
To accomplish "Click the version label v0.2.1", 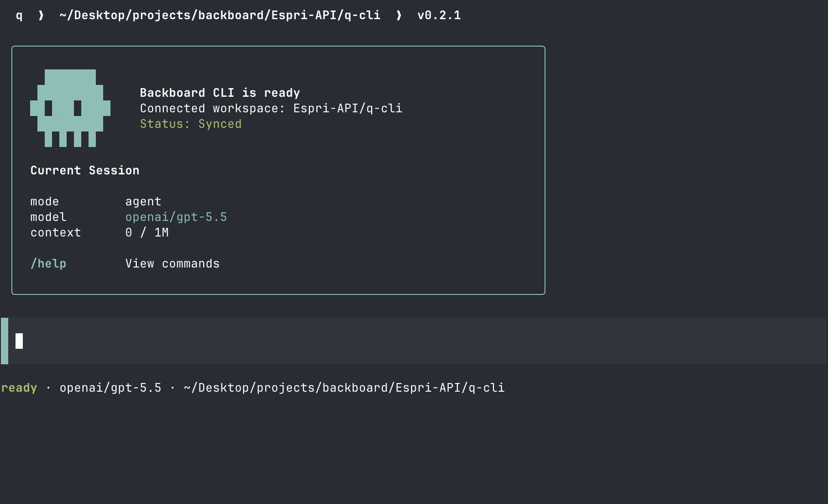I will pyautogui.click(x=439, y=16).
